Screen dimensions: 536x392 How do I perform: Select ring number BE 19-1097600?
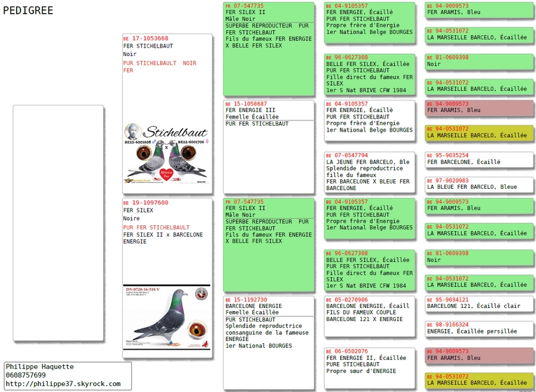click(149, 203)
